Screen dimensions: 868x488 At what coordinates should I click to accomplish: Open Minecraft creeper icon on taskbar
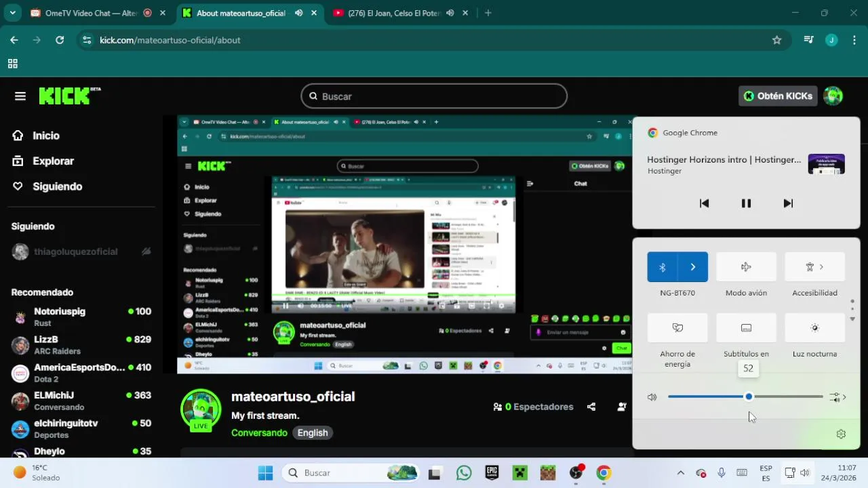click(x=519, y=473)
